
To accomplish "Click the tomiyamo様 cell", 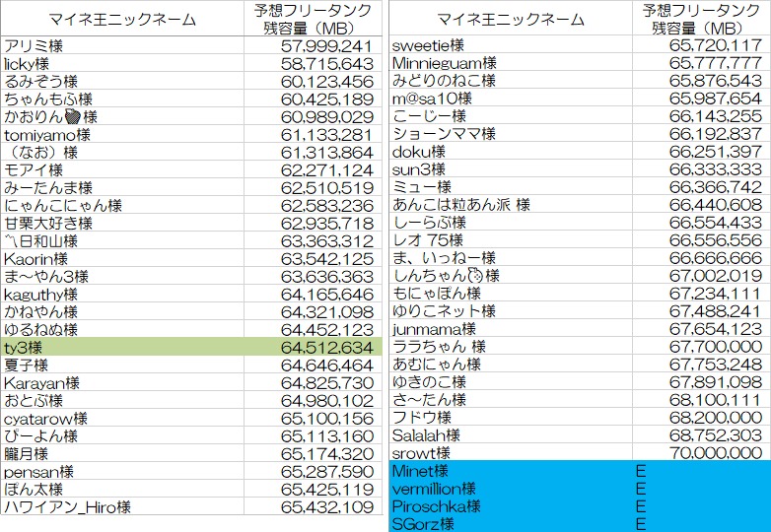I will [x=122, y=135].
